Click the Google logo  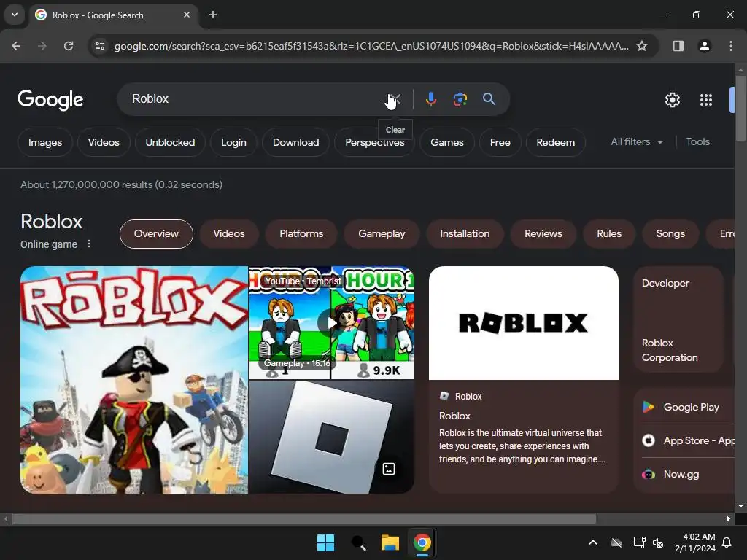pyautogui.click(x=50, y=99)
